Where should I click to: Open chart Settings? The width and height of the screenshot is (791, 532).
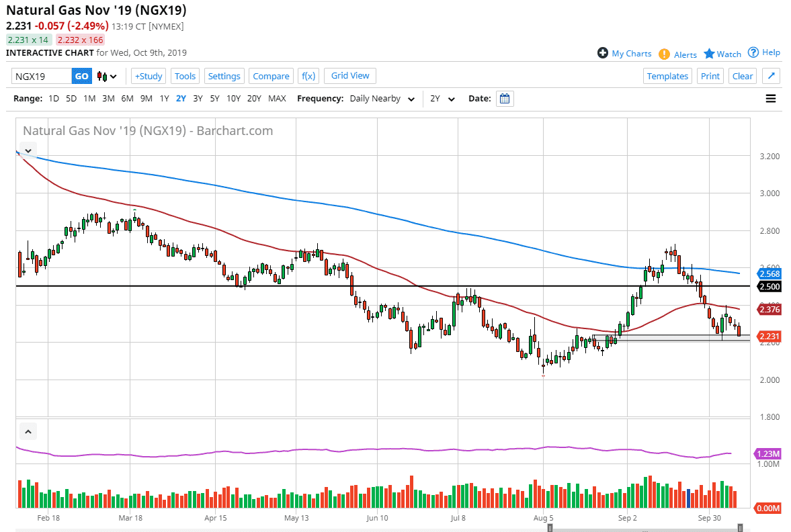tap(224, 76)
